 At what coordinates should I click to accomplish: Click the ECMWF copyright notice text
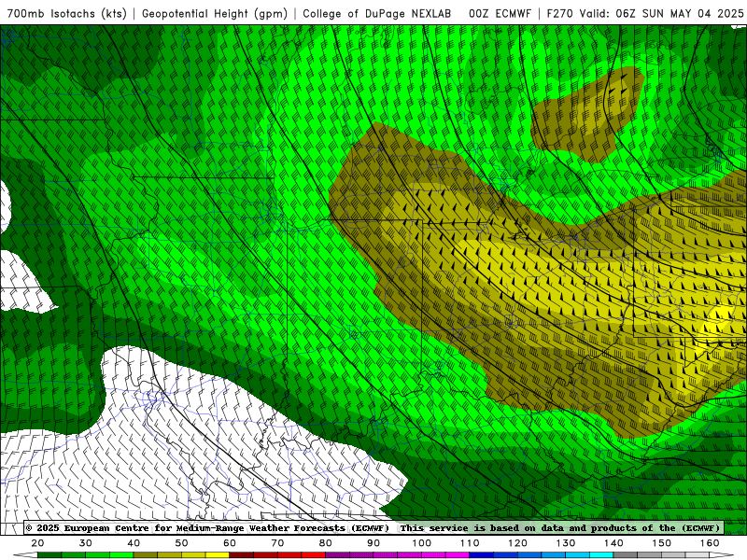tap(207, 527)
